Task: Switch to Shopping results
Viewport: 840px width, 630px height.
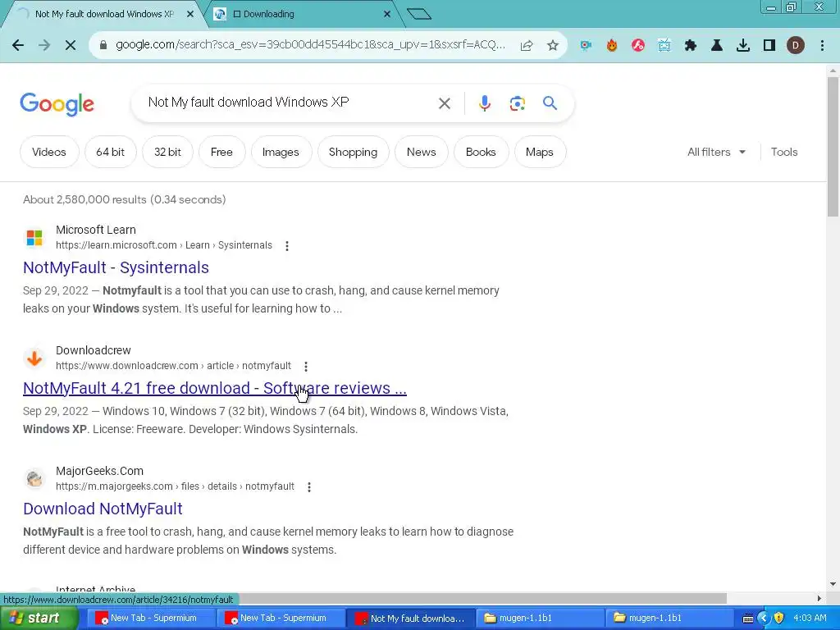Action: 353,152
